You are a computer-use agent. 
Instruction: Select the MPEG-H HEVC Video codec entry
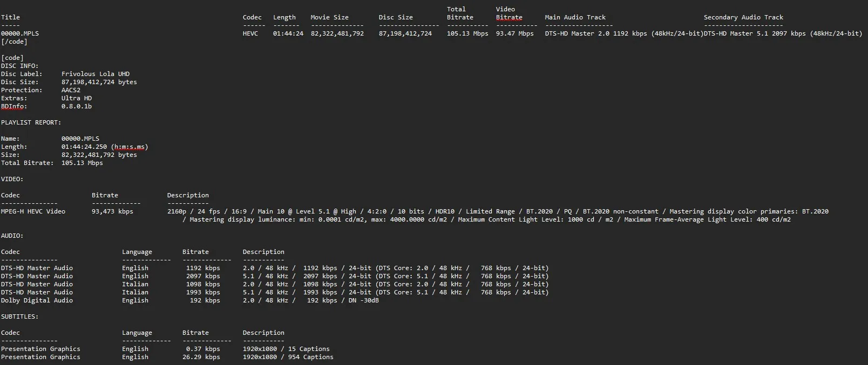(x=33, y=211)
